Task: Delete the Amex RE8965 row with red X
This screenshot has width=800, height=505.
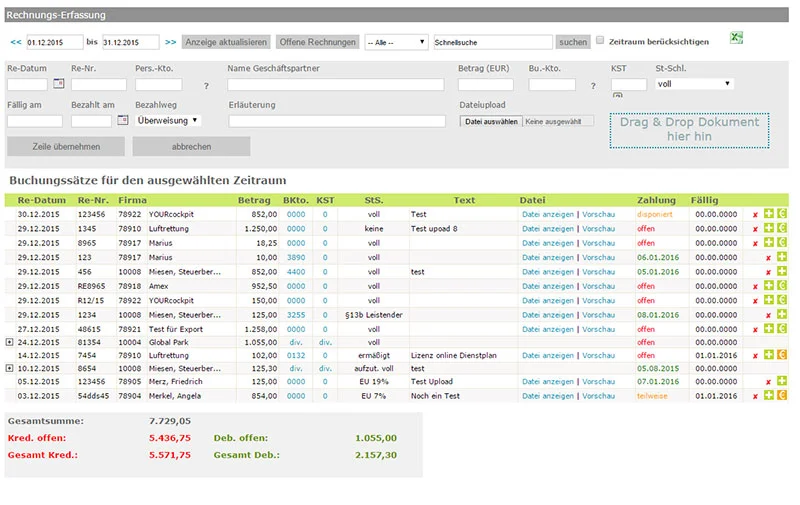Action: (x=755, y=287)
